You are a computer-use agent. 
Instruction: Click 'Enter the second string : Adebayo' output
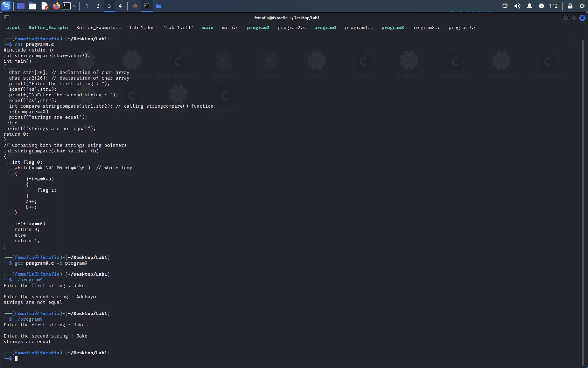[x=50, y=297]
